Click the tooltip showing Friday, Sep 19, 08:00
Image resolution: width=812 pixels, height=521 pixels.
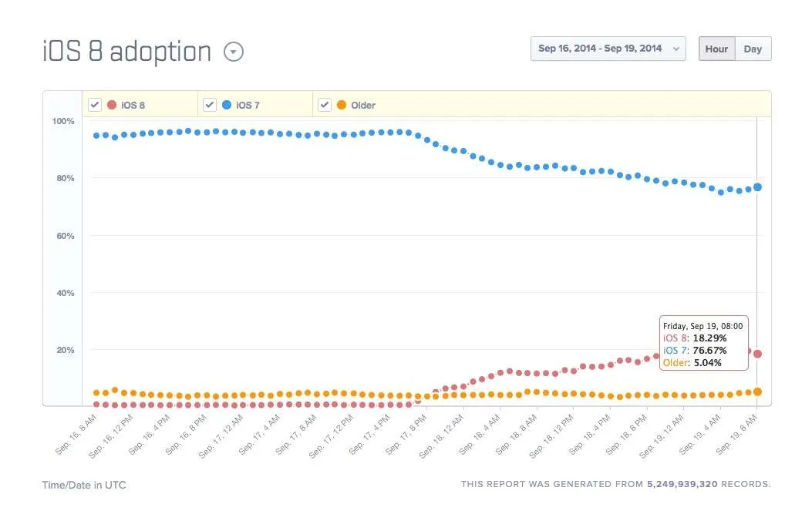(704, 343)
